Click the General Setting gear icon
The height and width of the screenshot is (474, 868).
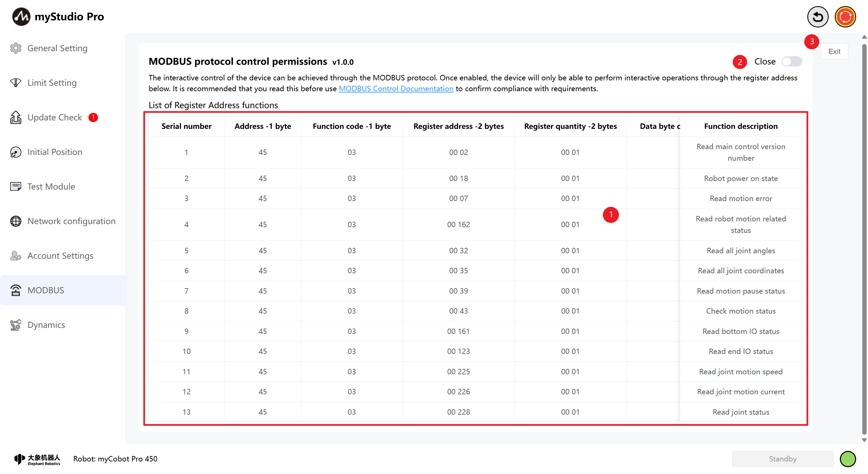point(16,48)
